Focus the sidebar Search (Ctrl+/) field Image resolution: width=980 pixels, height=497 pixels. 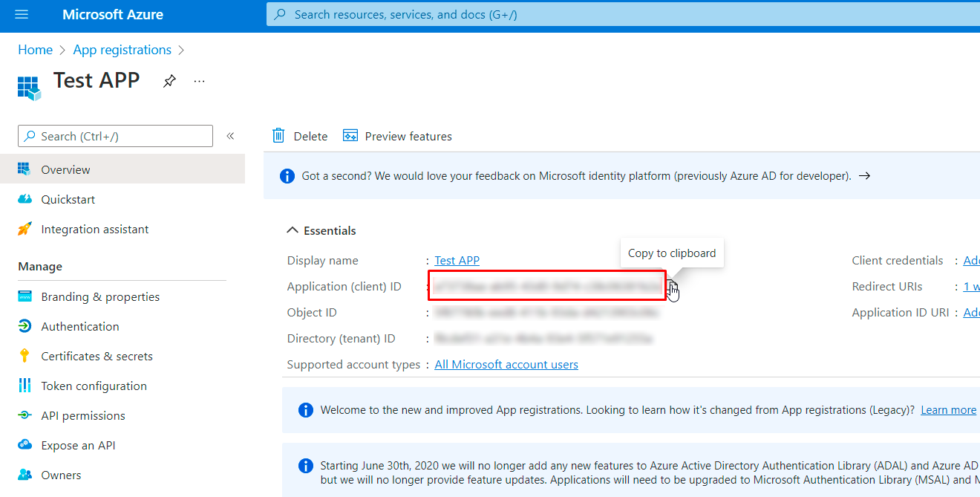click(115, 136)
